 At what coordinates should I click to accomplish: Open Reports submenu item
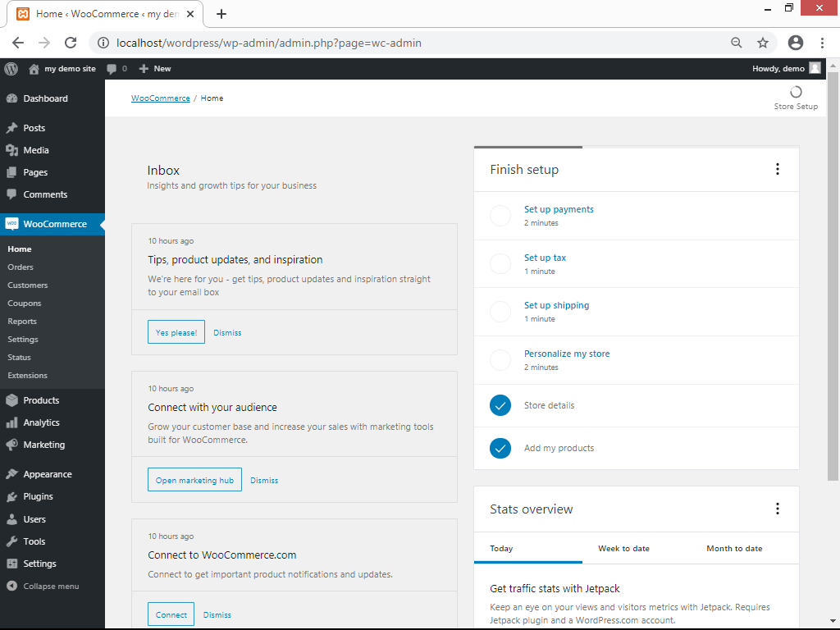coord(22,322)
